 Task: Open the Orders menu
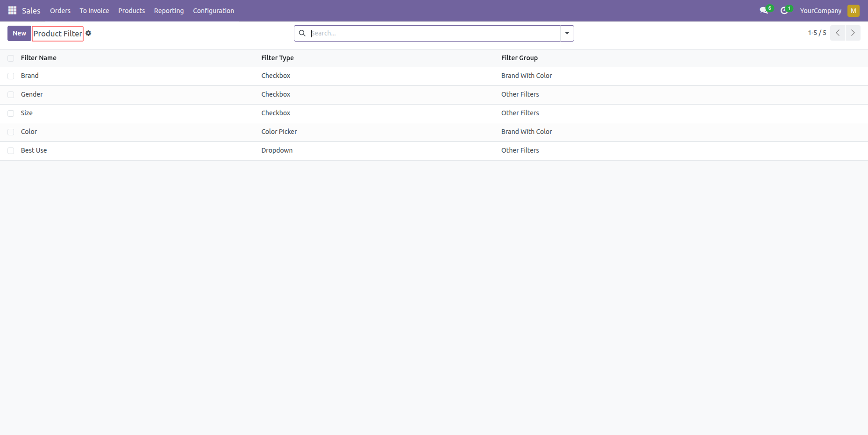[60, 10]
